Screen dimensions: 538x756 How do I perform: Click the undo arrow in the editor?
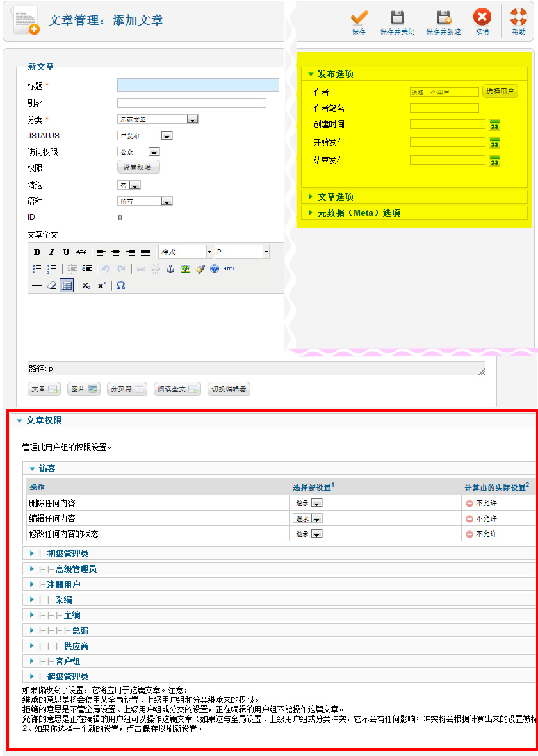tap(106, 269)
